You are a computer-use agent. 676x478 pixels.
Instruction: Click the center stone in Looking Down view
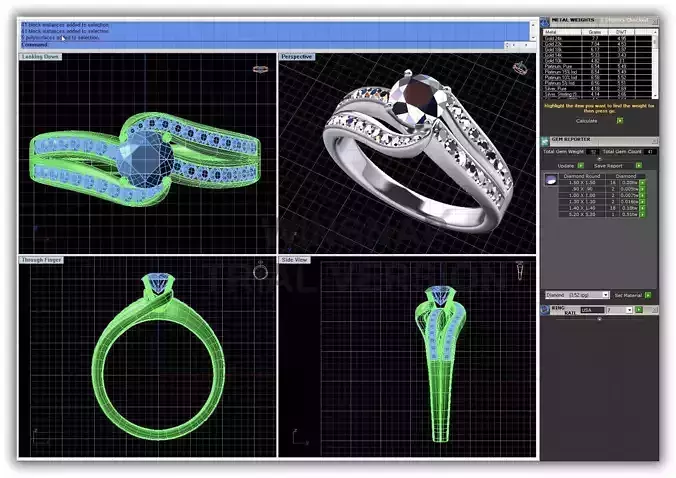coord(145,159)
